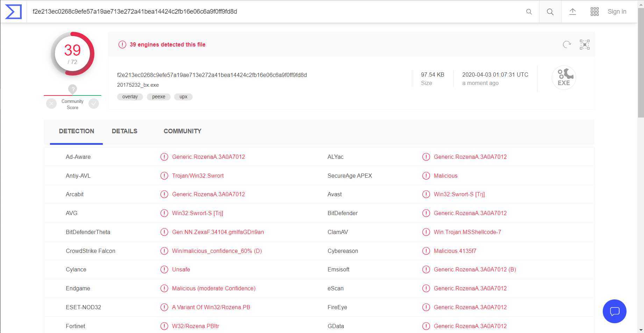644x333 pixels.
Task: Click the 20175232_bx.exe file name
Action: (138, 85)
